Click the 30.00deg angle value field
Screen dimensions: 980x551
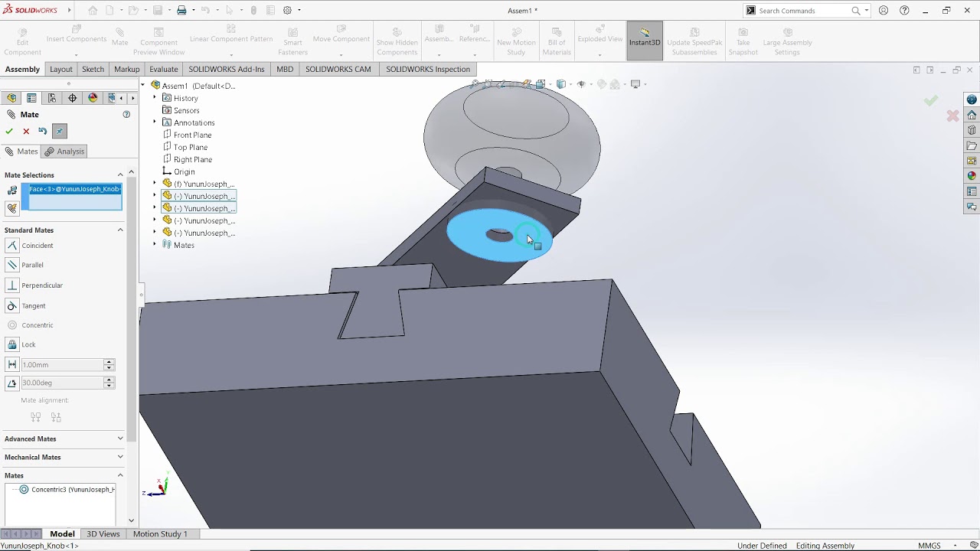click(61, 383)
